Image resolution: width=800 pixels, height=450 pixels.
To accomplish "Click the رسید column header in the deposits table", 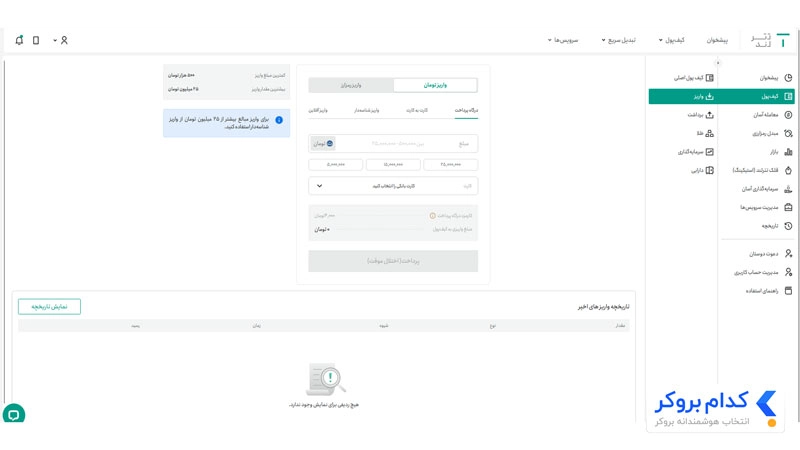I will pos(135,326).
